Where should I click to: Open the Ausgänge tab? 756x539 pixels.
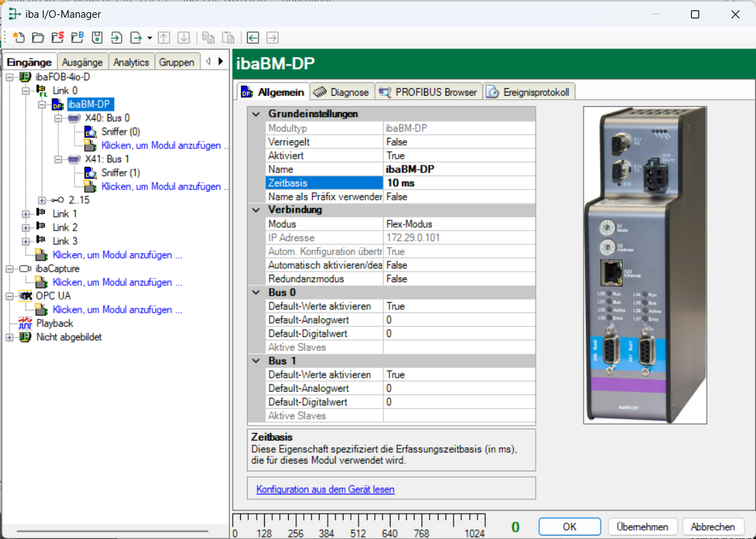click(82, 62)
